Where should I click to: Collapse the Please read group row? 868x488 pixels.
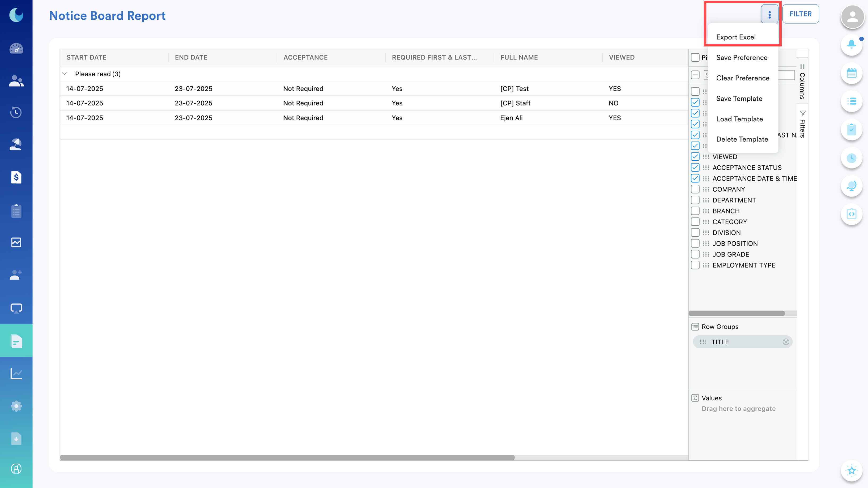[64, 74]
